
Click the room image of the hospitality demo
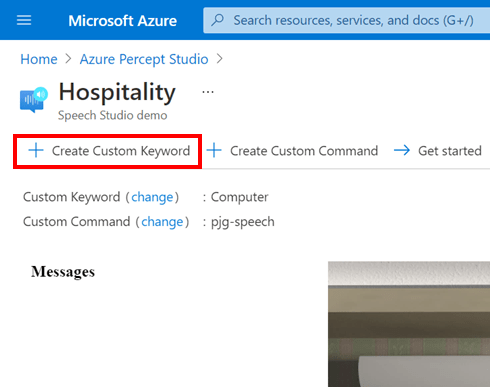[x=409, y=324]
